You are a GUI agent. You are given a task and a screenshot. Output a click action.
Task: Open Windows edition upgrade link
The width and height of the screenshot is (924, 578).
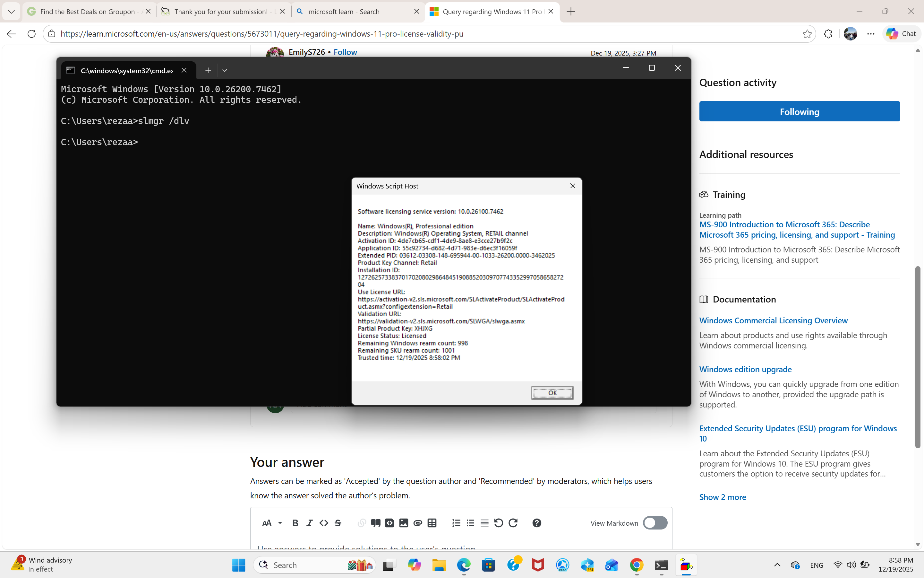click(x=745, y=369)
